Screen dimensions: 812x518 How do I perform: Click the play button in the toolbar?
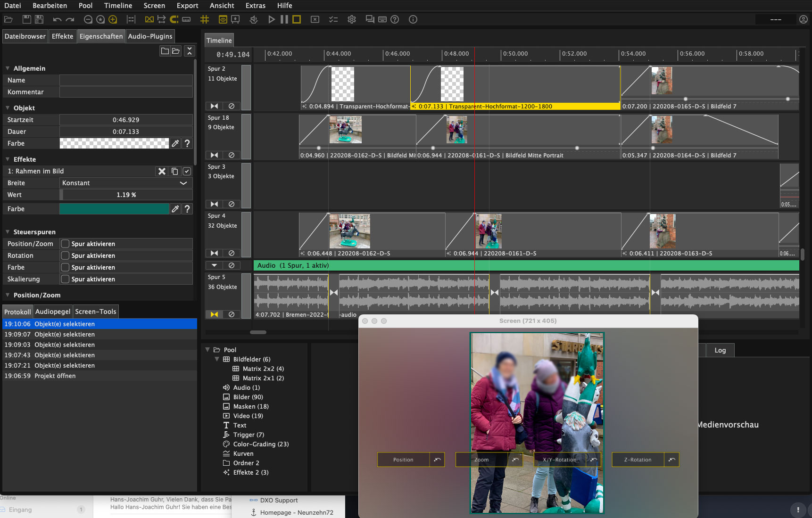coord(271,19)
